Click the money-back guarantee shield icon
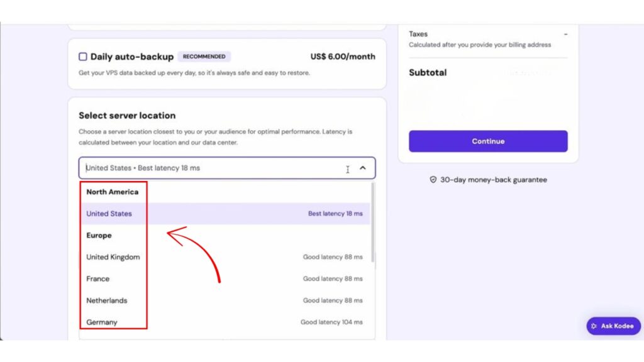This screenshot has width=644, height=362. coord(433,180)
